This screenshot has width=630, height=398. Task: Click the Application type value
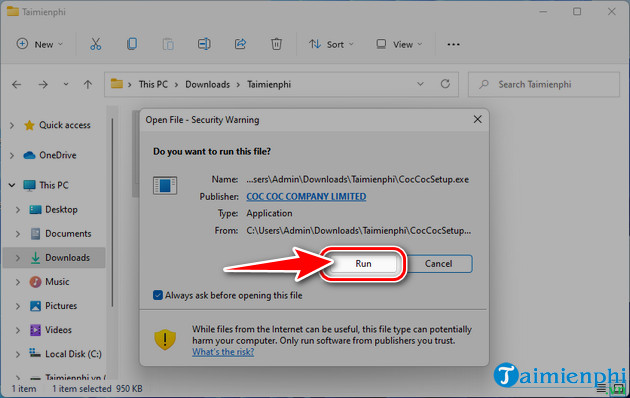(269, 213)
